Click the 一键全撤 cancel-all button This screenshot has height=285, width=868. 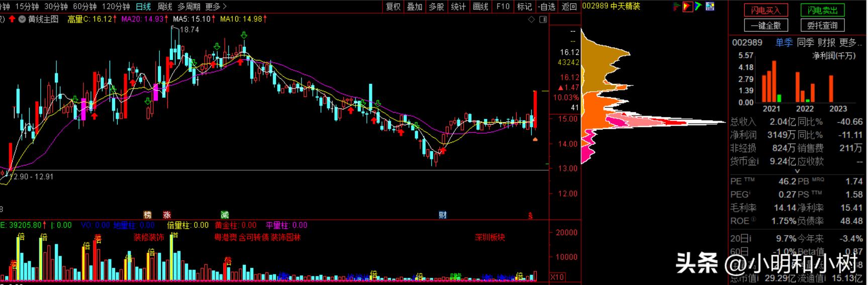click(766, 25)
